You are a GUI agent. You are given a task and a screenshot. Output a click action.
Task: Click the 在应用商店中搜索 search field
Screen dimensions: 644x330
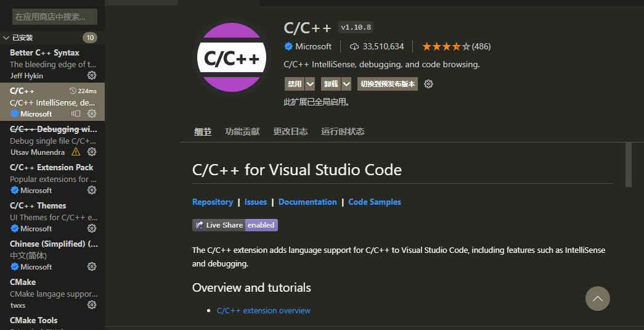click(55, 17)
